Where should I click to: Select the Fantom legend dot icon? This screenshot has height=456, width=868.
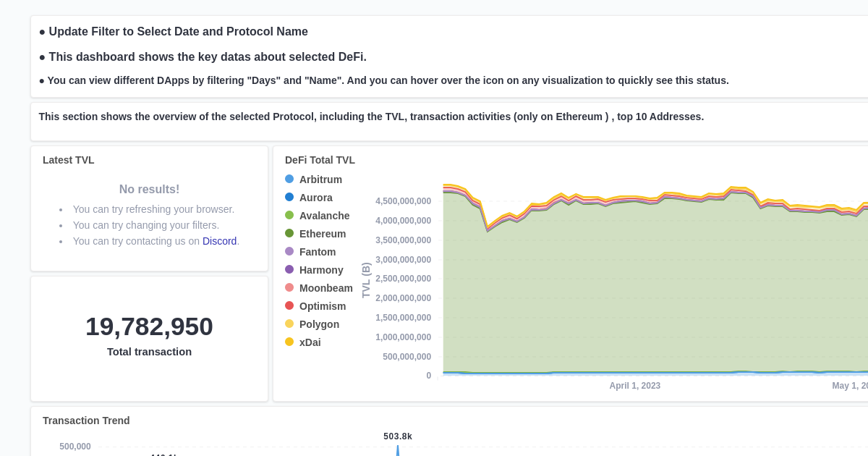(290, 251)
